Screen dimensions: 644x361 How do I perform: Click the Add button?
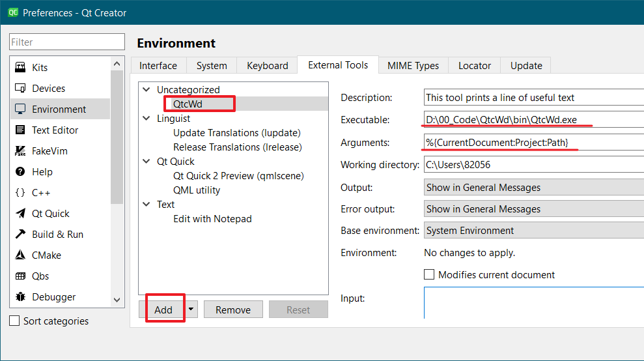(163, 310)
